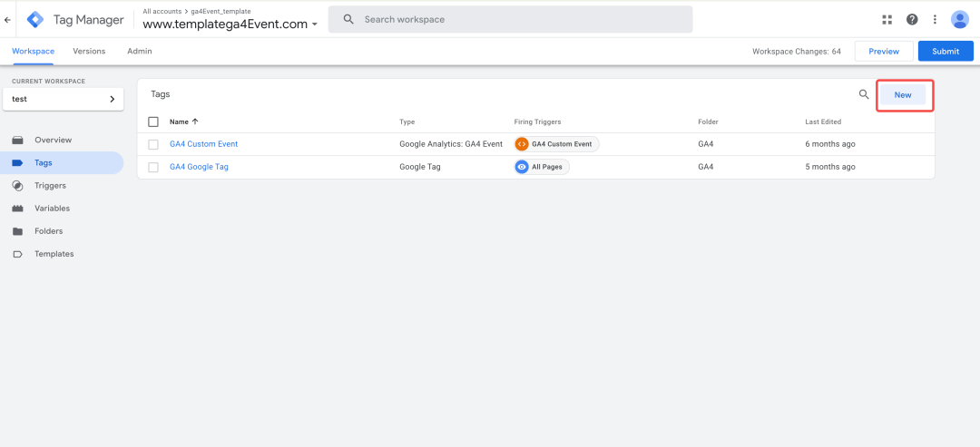This screenshot has height=447, width=980.
Task: Open the www.templatega4Event.com container dropdown
Action: tap(230, 24)
